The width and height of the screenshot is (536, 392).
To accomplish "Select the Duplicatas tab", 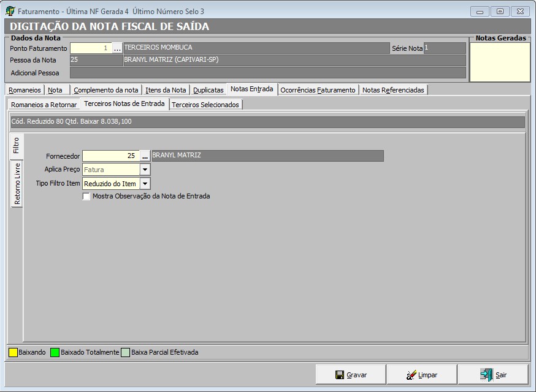I will click(x=208, y=90).
